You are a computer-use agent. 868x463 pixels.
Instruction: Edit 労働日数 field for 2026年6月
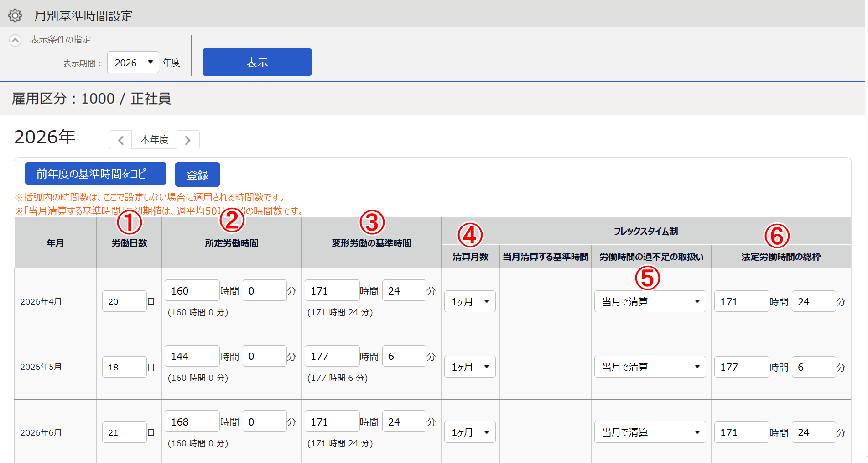click(125, 432)
